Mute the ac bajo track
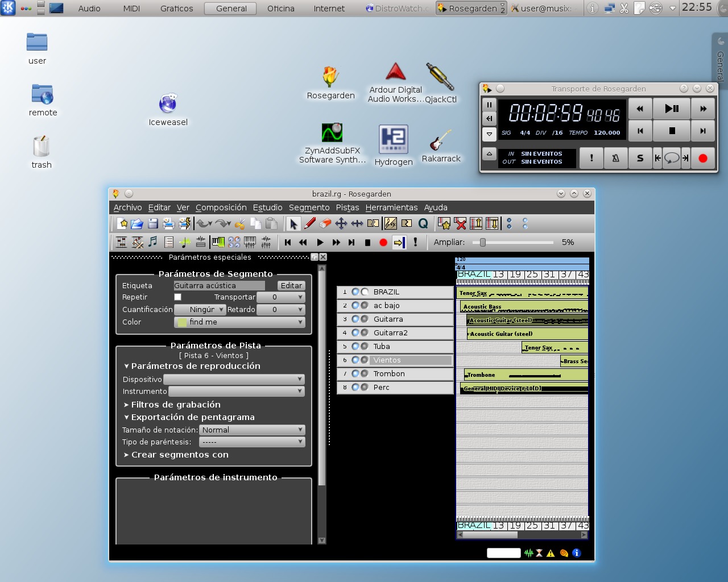This screenshot has width=728, height=582. pos(355,306)
